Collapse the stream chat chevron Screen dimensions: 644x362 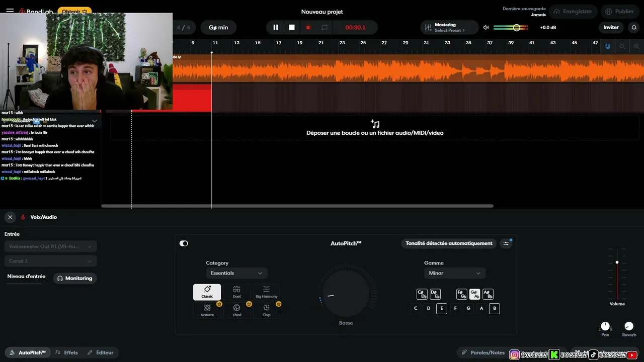[94, 121]
